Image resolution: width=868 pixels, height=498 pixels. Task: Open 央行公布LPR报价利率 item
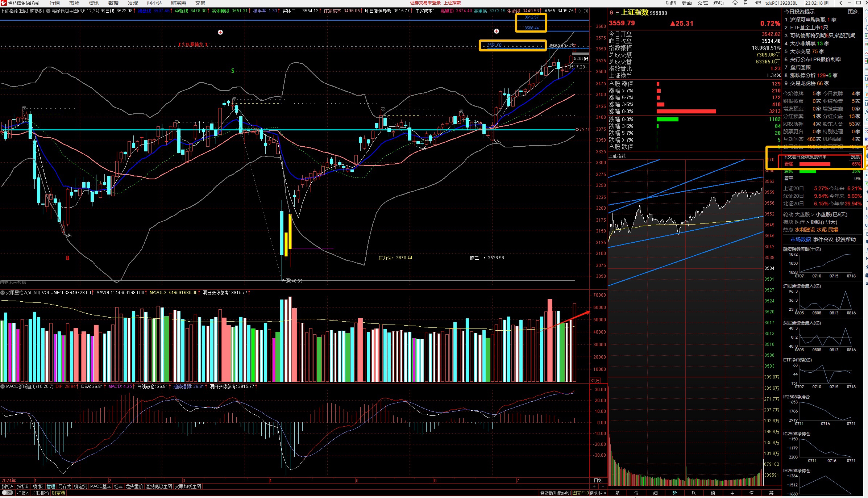[813, 59]
